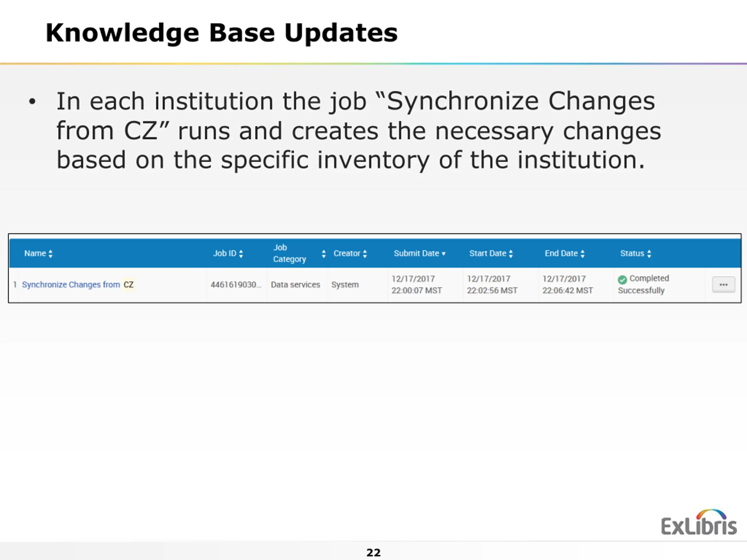Click the Job Category column header

pyautogui.click(x=289, y=253)
